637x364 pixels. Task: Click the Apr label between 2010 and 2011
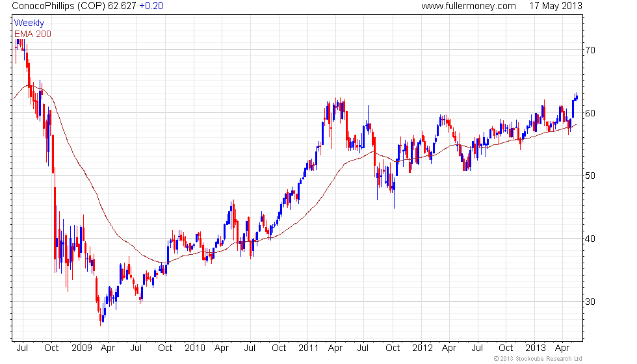click(x=222, y=348)
